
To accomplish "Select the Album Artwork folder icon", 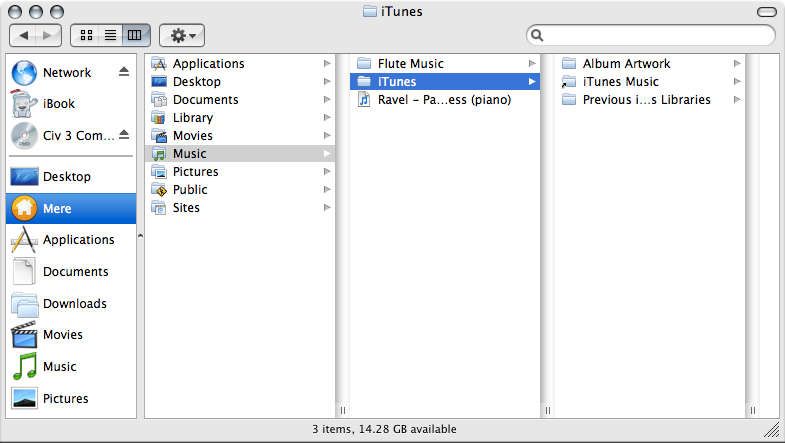I will (x=569, y=64).
